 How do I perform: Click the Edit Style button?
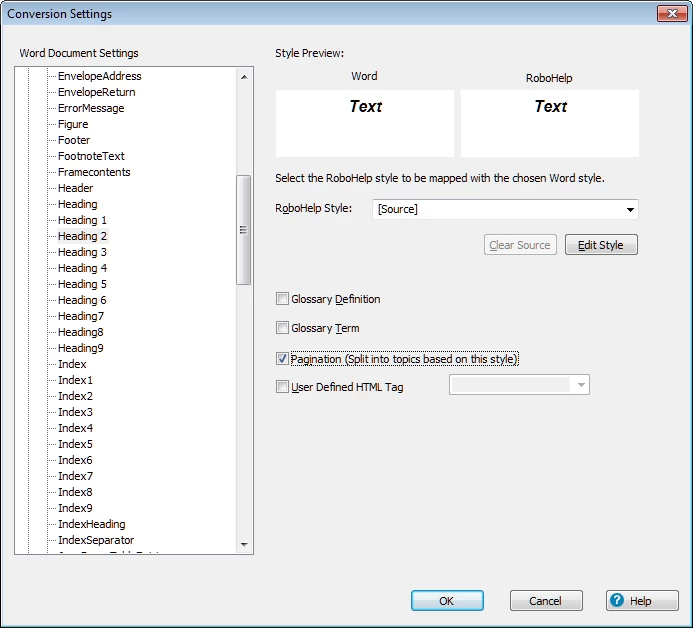[601, 245]
